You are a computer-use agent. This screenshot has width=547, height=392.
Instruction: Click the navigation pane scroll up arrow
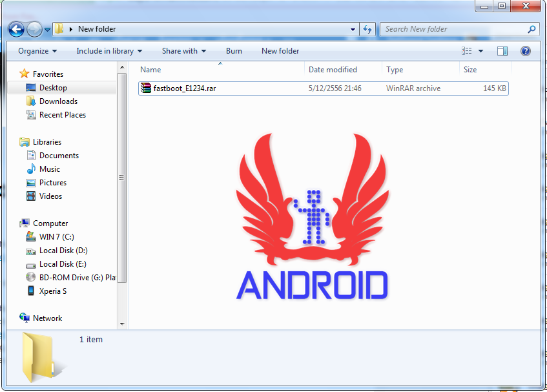point(122,67)
